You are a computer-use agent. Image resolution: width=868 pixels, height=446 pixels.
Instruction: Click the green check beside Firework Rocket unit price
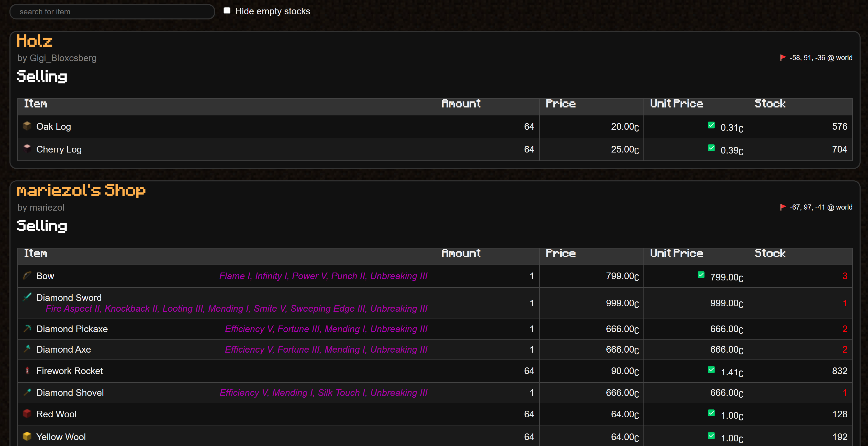click(x=711, y=369)
